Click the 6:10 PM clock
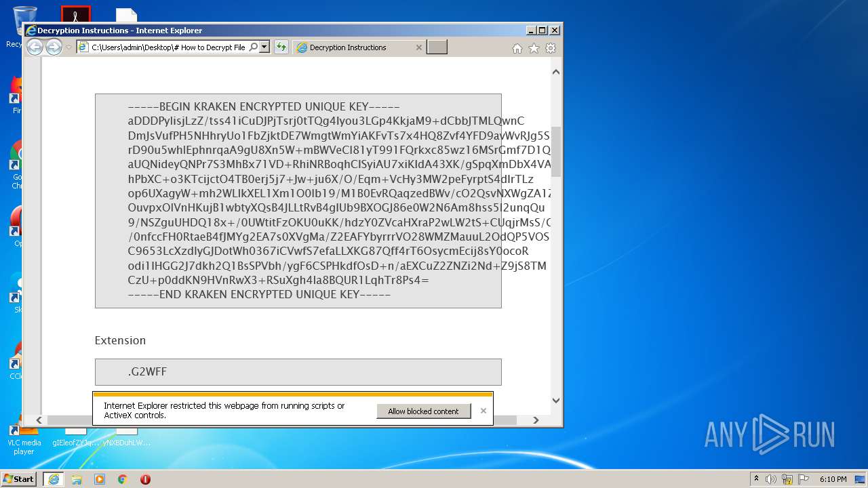 tap(833, 479)
